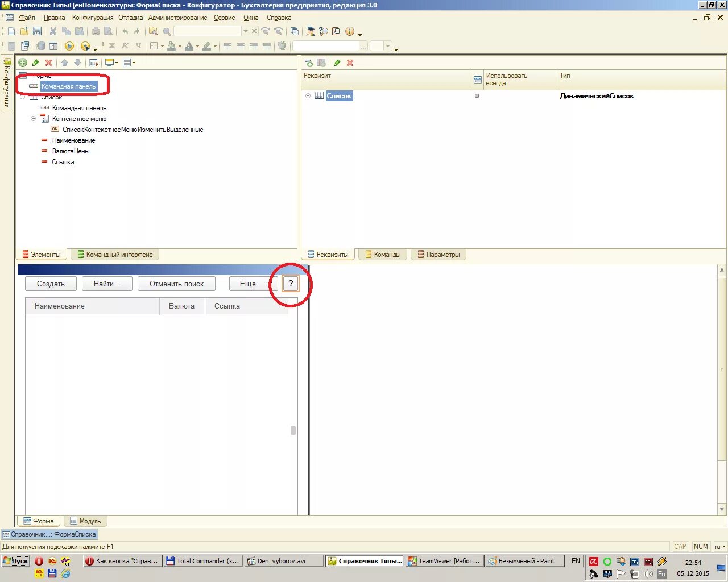
Task: Click the search text input field in toolbar
Action: (x=208, y=32)
